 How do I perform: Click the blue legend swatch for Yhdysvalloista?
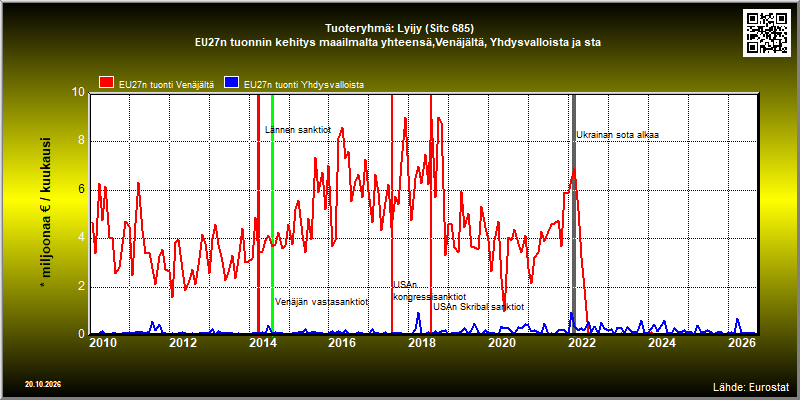coord(232,83)
